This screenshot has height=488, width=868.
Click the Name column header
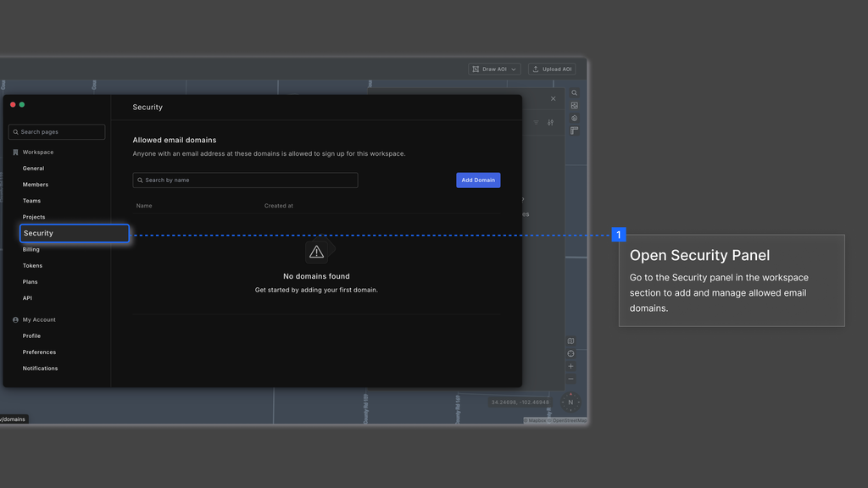click(x=144, y=206)
